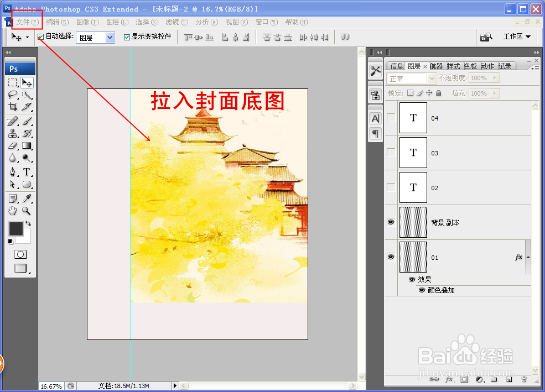545x392 pixels.
Task: Show layer 04 visibility
Action: pos(391,118)
